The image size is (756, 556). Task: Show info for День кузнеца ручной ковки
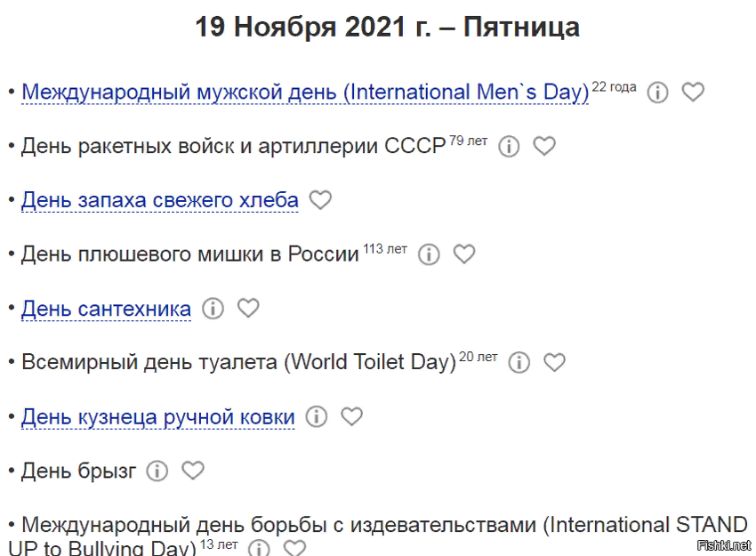317,416
